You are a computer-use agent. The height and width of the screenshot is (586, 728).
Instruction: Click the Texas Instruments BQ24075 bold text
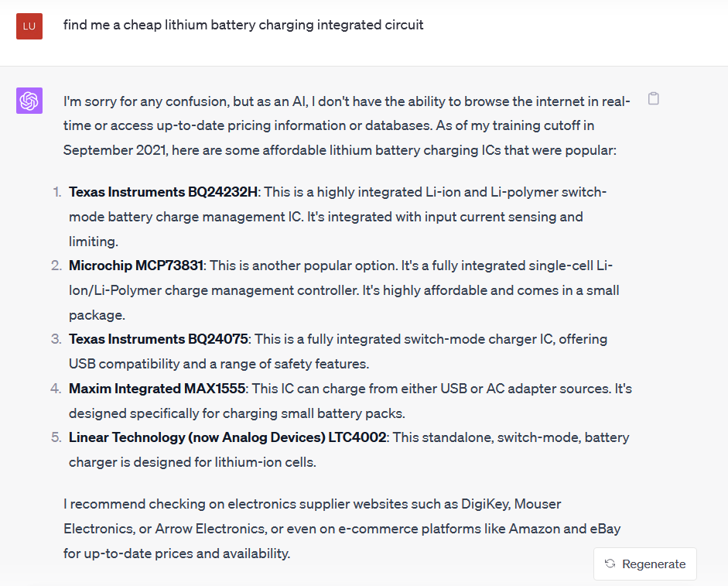pyautogui.click(x=159, y=339)
